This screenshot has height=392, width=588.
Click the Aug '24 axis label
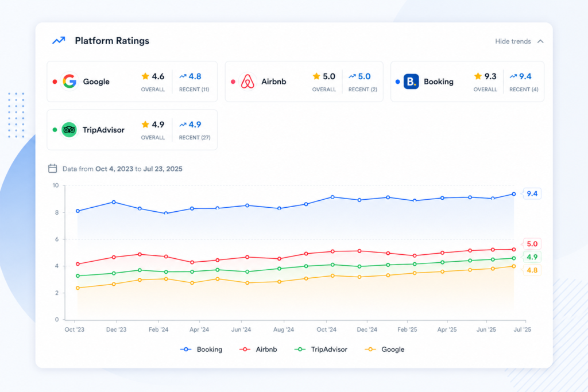(284, 329)
